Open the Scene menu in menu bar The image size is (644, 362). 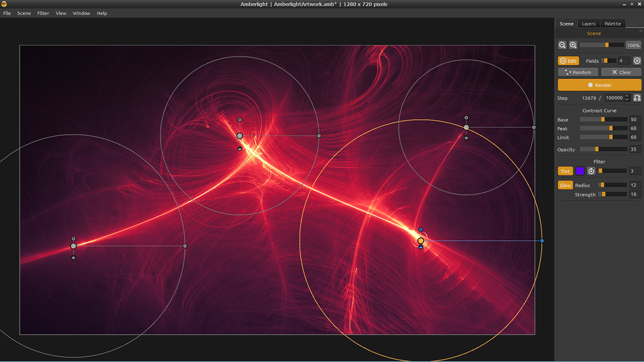coord(24,13)
